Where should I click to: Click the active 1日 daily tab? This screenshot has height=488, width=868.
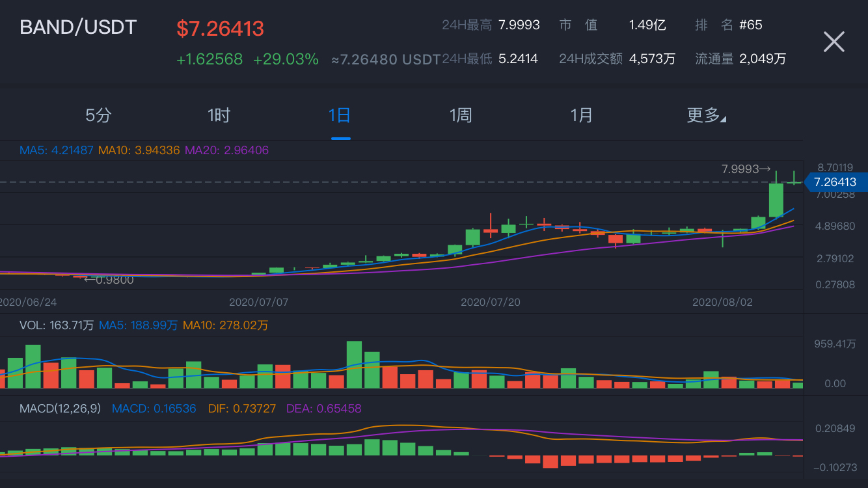[x=340, y=115]
